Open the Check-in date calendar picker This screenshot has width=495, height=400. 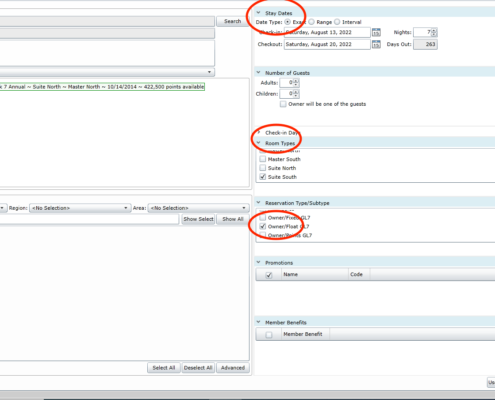pos(376,32)
